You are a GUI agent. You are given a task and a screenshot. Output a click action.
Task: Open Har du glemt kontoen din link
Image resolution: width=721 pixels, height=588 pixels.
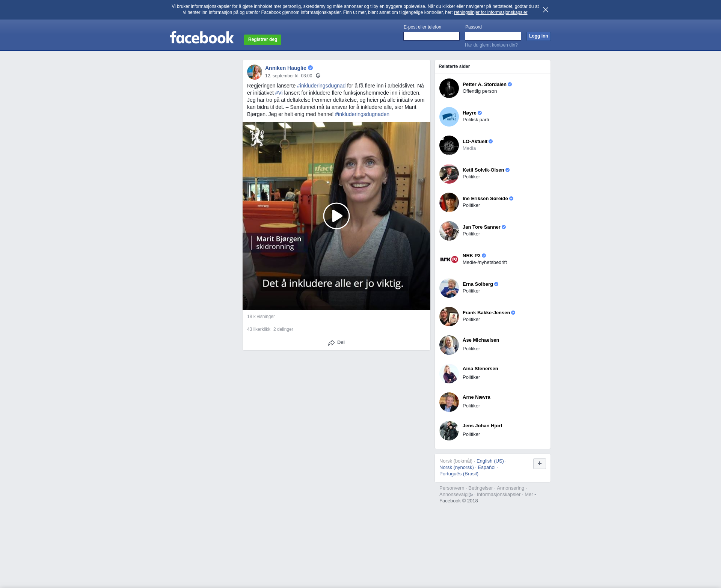point(491,45)
